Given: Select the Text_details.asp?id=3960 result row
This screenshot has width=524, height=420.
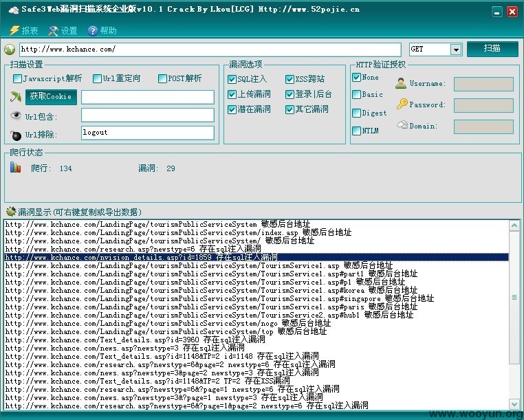Looking at the screenshot, I should pos(256,340).
